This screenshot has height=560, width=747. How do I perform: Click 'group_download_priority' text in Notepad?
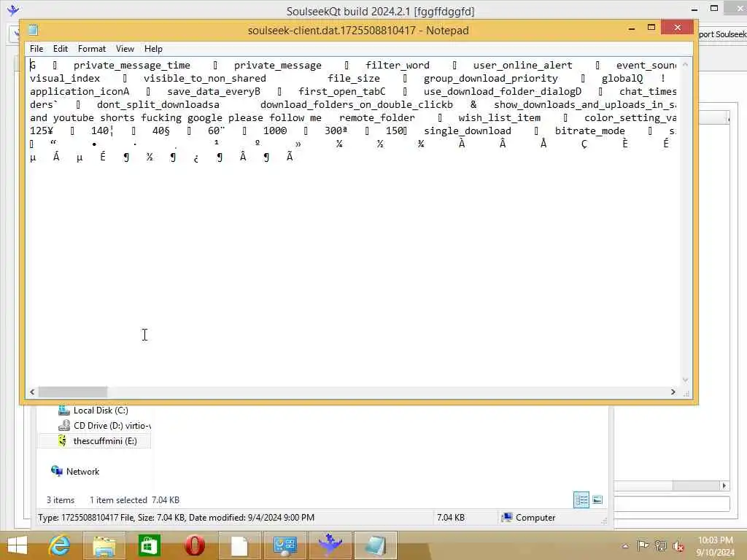pyautogui.click(x=491, y=79)
